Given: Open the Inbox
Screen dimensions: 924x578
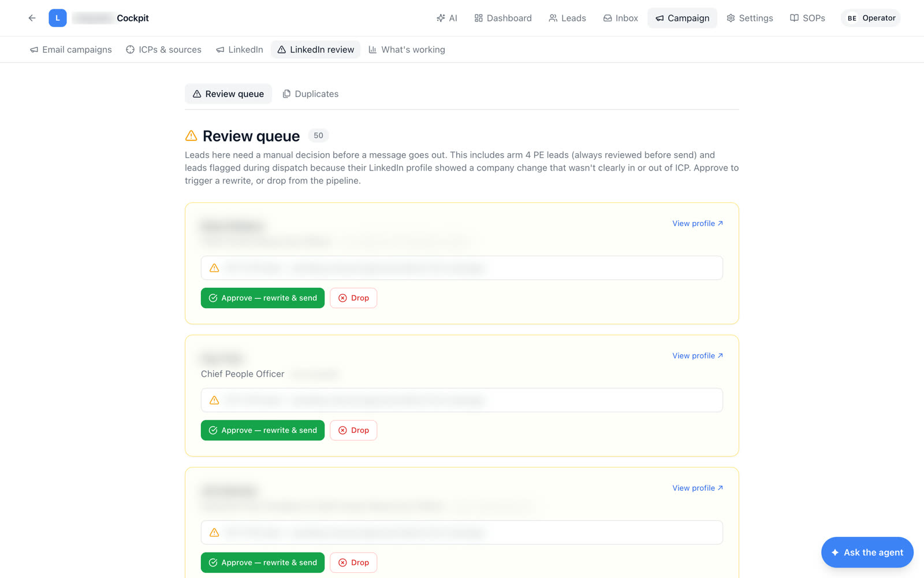Looking at the screenshot, I should click(621, 18).
